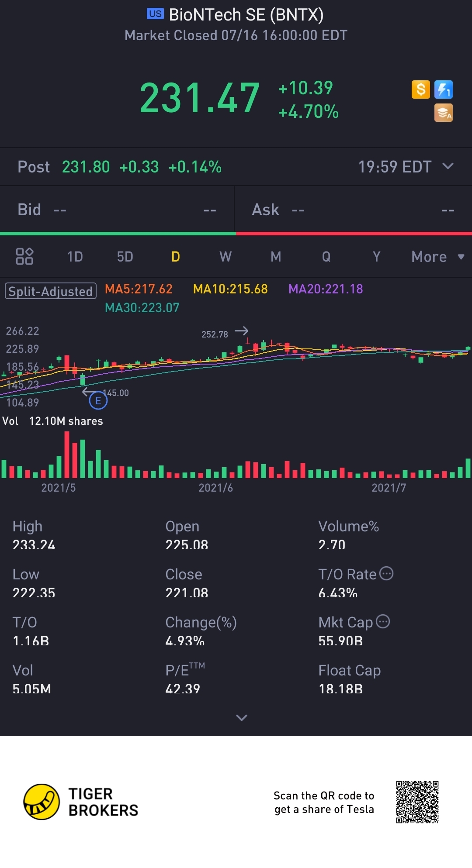Select the M monthly chart tab
472x868 pixels.
coord(276,257)
